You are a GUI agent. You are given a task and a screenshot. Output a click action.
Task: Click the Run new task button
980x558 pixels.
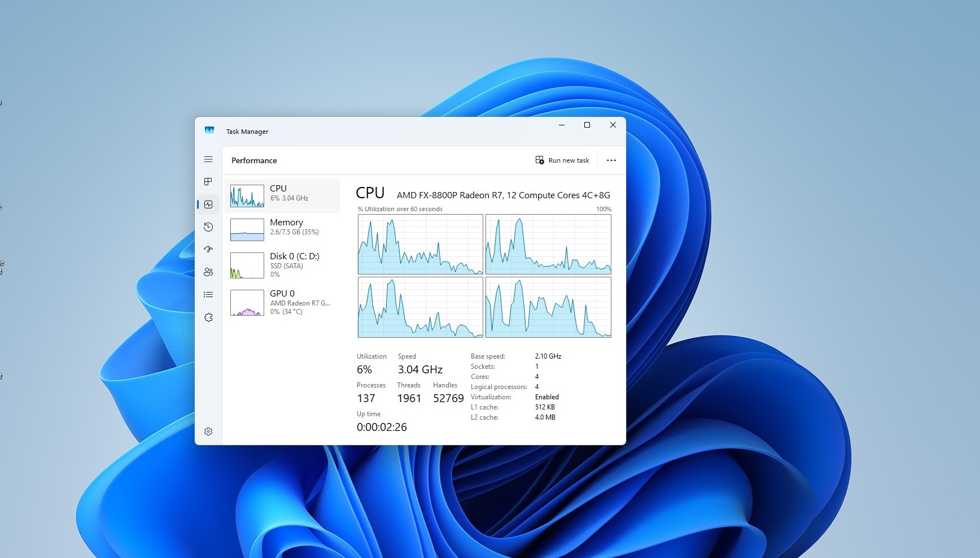562,160
